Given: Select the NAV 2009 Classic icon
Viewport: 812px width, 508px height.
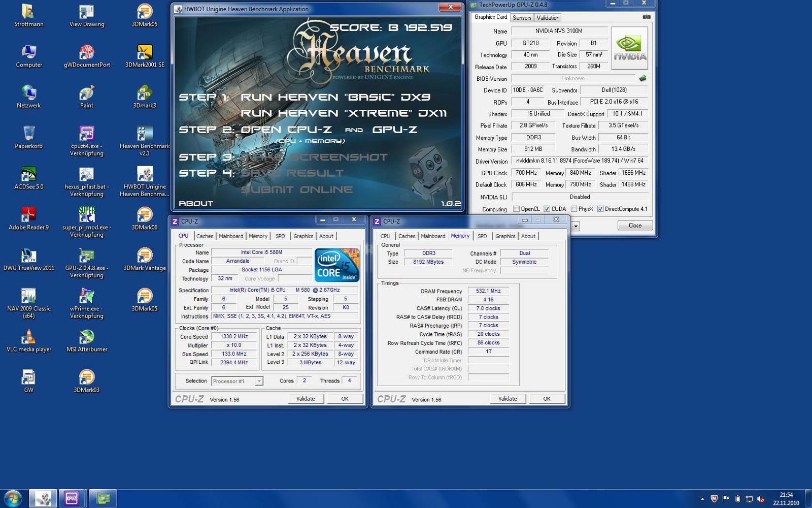Looking at the screenshot, I should (x=28, y=303).
